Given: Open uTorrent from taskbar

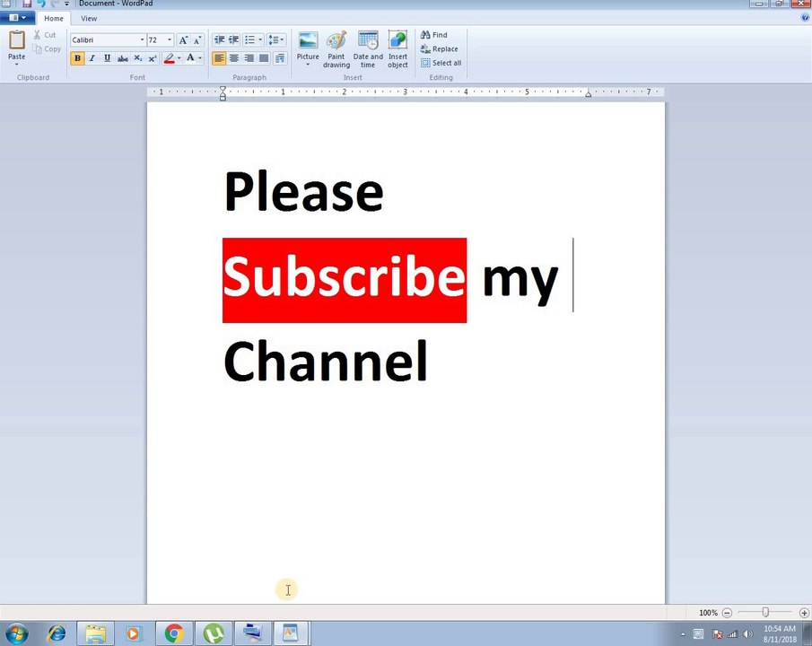Looking at the screenshot, I should (x=214, y=633).
